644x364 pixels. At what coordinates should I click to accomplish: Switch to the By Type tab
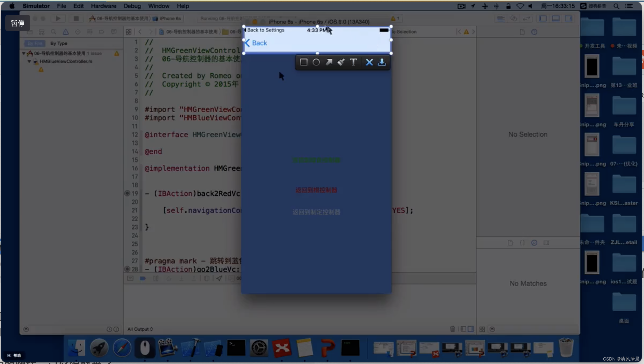[59, 43]
